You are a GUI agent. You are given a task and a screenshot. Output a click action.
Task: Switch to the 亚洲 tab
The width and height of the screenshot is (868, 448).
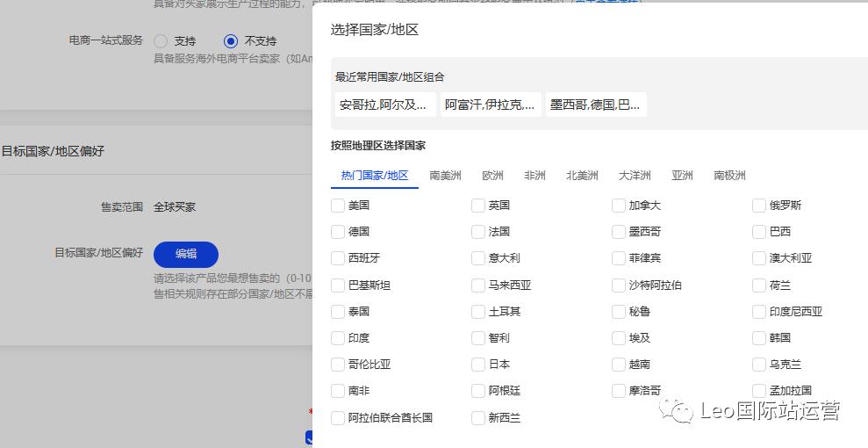tap(682, 176)
